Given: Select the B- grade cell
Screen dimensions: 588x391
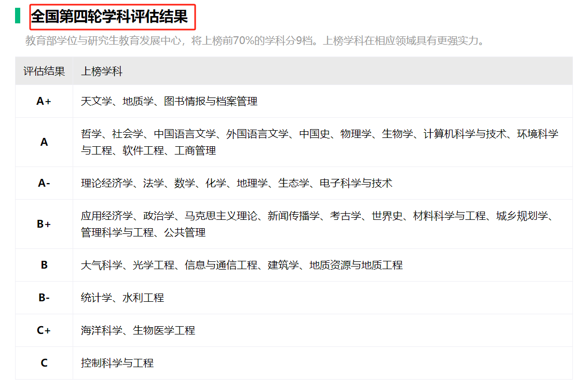Looking at the screenshot, I should [x=44, y=298].
